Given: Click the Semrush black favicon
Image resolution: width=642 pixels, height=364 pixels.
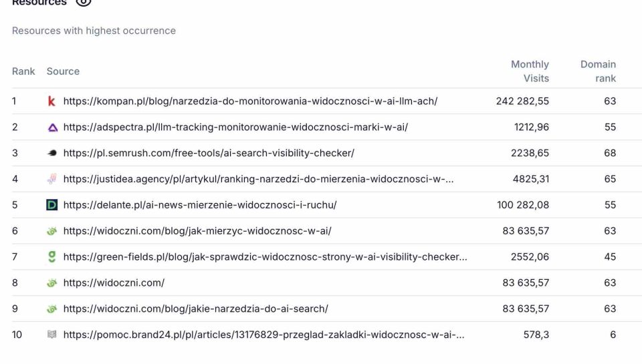Looking at the screenshot, I should (x=52, y=153).
